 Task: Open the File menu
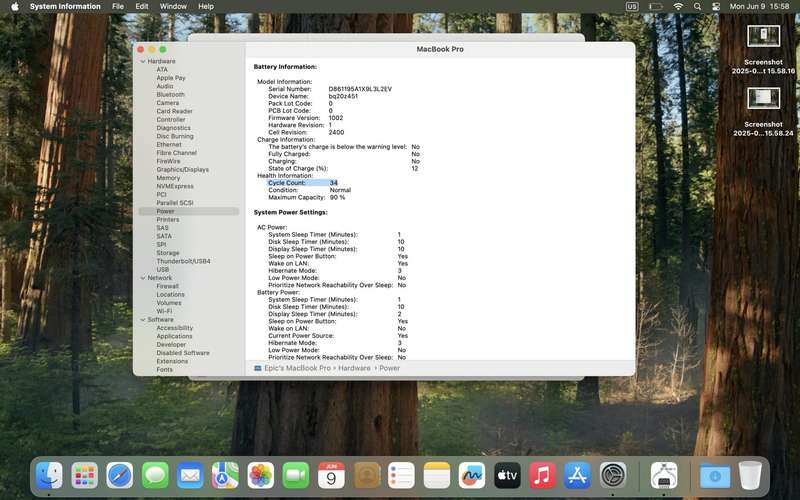pyautogui.click(x=118, y=7)
